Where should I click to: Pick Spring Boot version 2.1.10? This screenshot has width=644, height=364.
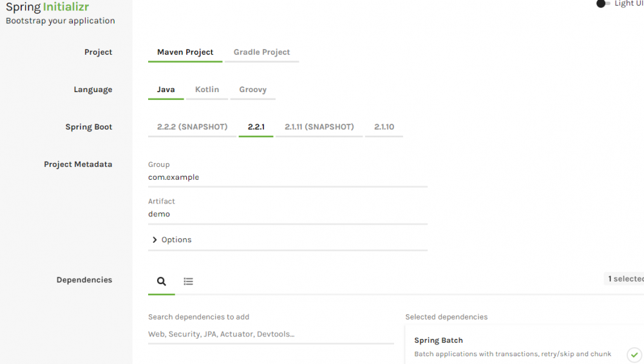pyautogui.click(x=384, y=127)
